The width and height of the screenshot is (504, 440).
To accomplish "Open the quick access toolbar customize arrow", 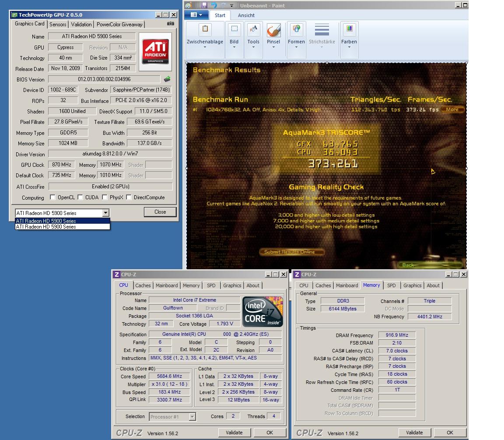I will 231,5.
